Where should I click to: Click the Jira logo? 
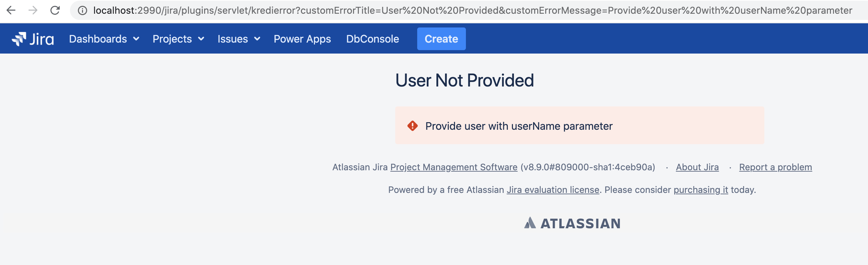tap(33, 39)
